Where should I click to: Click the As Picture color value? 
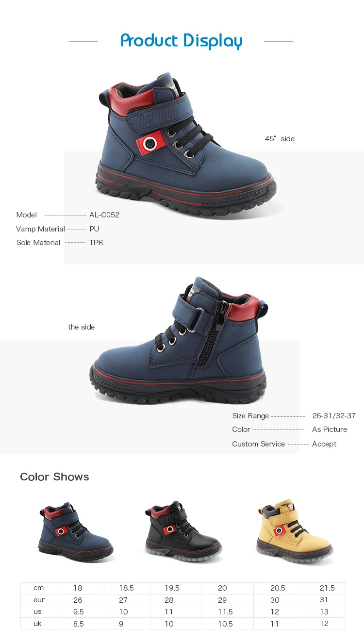[x=330, y=429]
